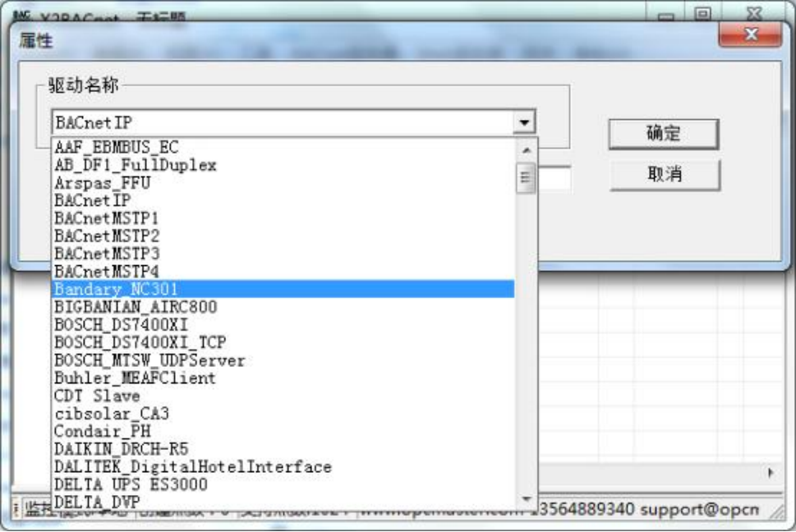This screenshot has height=532, width=796.
Task: Choose highlighted Bandary_NC301 item
Action: [283, 289]
